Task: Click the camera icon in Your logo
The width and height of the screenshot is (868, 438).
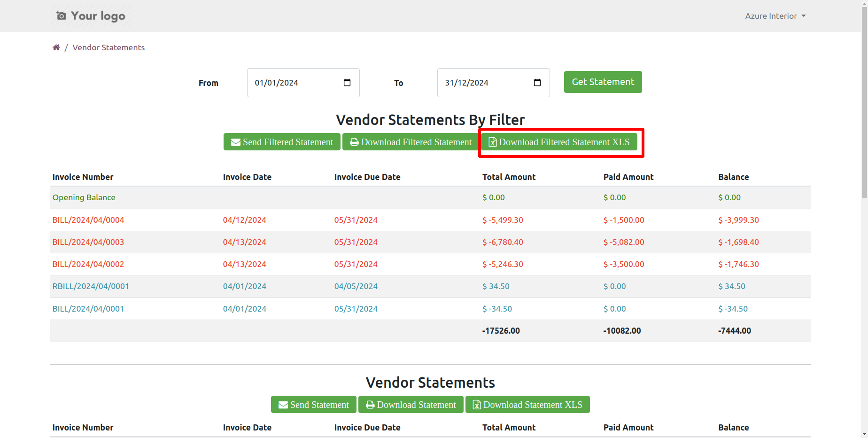Action: pyautogui.click(x=61, y=16)
